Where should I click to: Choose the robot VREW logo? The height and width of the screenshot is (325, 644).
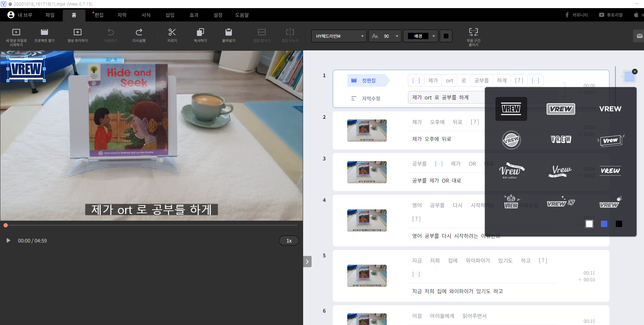[x=511, y=202]
